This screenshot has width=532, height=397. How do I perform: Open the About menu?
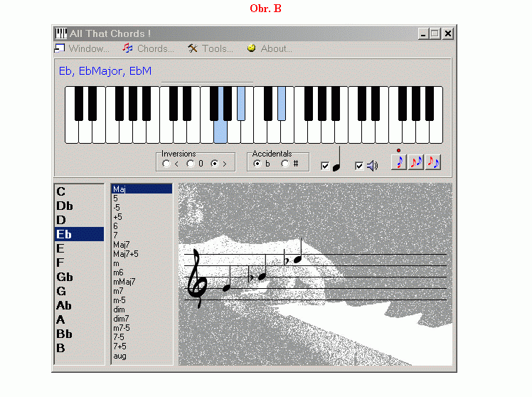pos(270,48)
